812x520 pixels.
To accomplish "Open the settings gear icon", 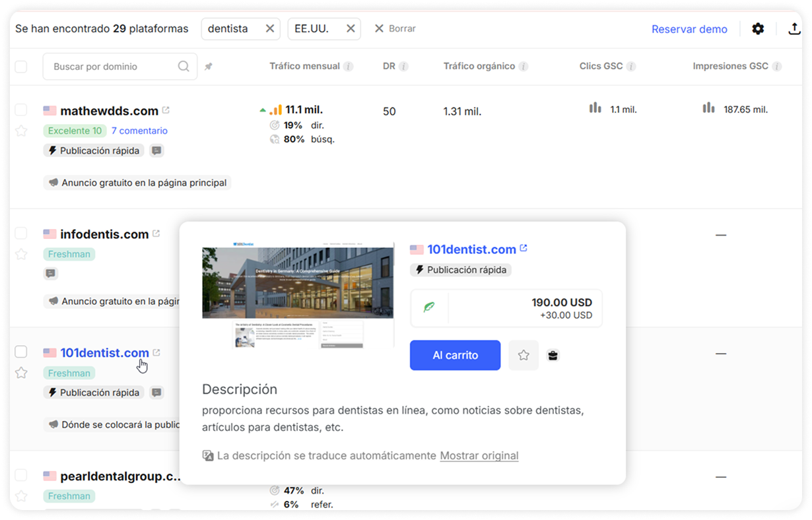I will pyautogui.click(x=758, y=29).
